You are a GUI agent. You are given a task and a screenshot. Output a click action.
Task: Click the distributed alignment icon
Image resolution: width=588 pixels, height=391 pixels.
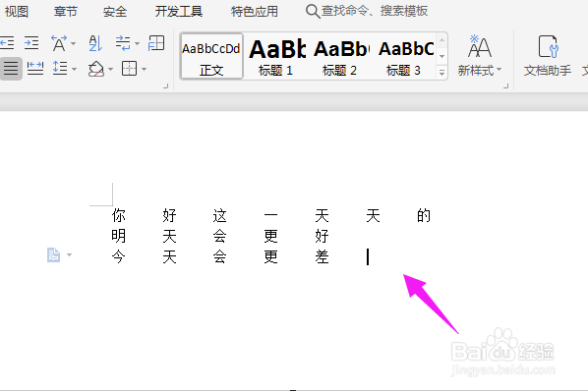(x=35, y=69)
